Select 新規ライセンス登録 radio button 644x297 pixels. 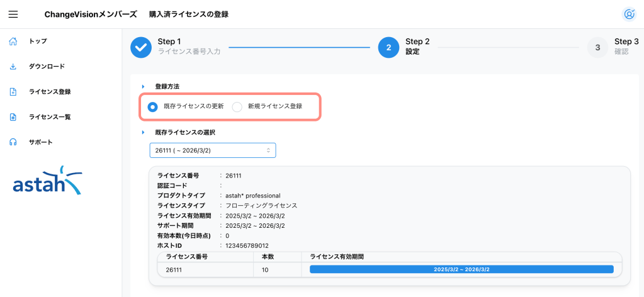click(x=237, y=107)
